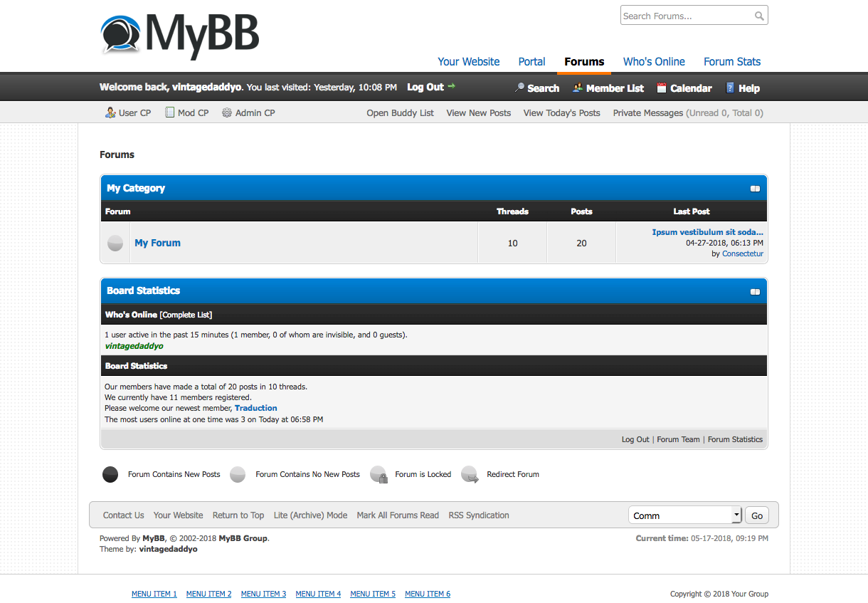This screenshot has width=868, height=603.
Task: Click the Help question mark icon
Action: tap(730, 88)
